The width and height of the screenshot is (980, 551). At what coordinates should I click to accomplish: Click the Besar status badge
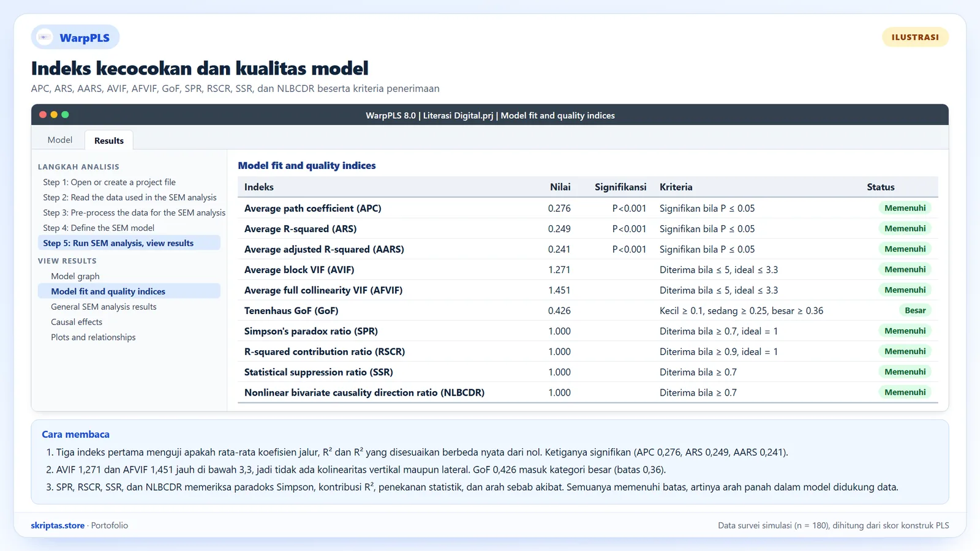(x=915, y=310)
